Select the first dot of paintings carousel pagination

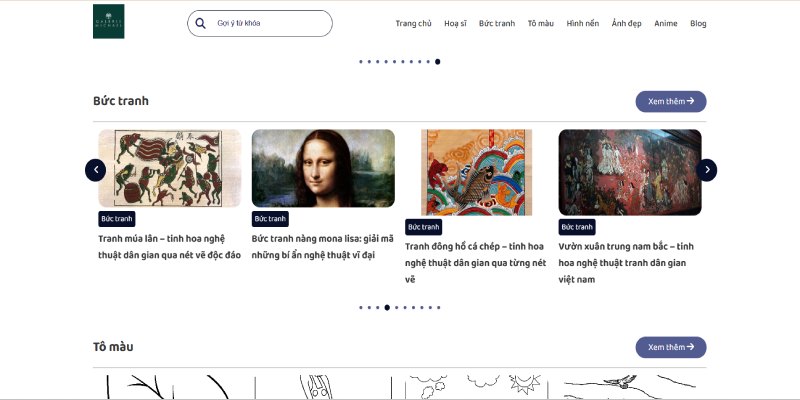[361, 308]
